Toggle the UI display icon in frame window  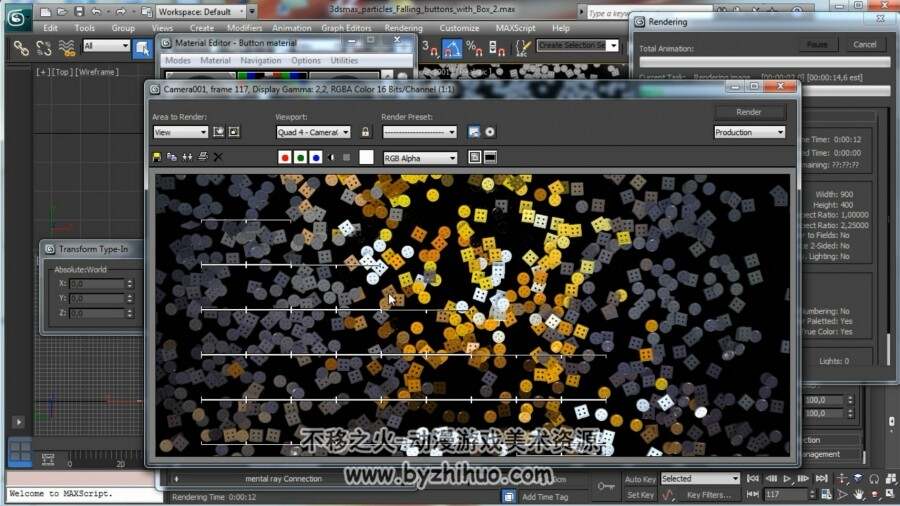[490, 157]
